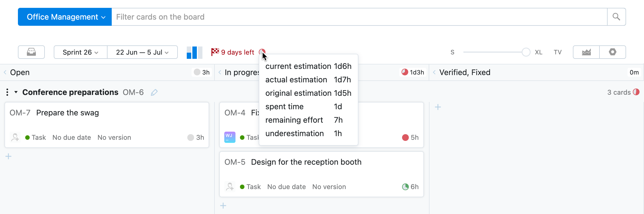Open the OM-5 card
644x214 pixels.
(x=306, y=162)
